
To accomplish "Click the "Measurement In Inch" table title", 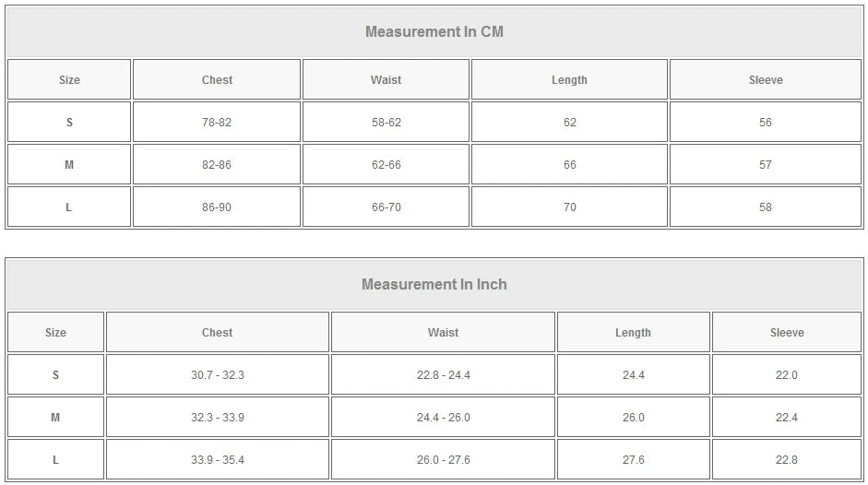I will pyautogui.click(x=434, y=285).
